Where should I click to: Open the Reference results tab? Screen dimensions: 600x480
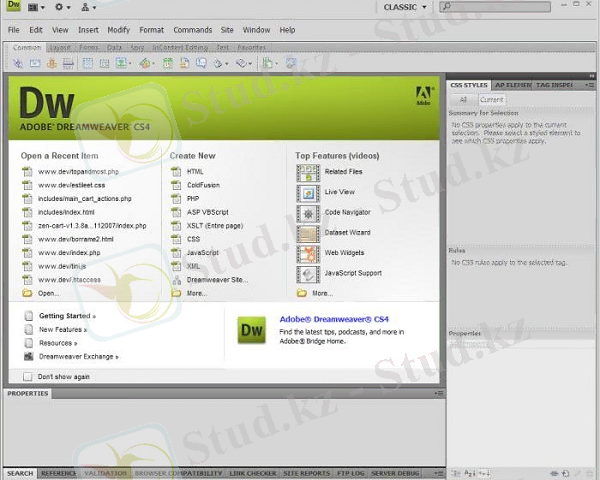tap(59, 473)
